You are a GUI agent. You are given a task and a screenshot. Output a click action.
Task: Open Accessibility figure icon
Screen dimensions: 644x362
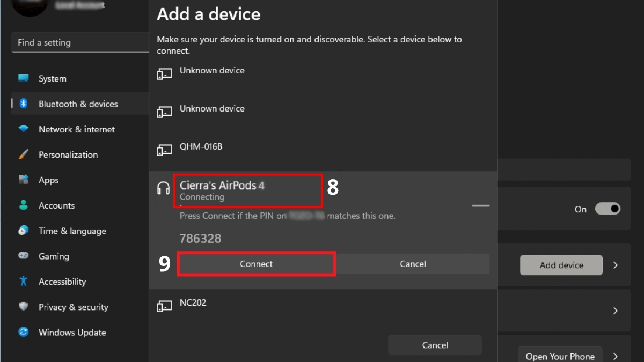24,281
